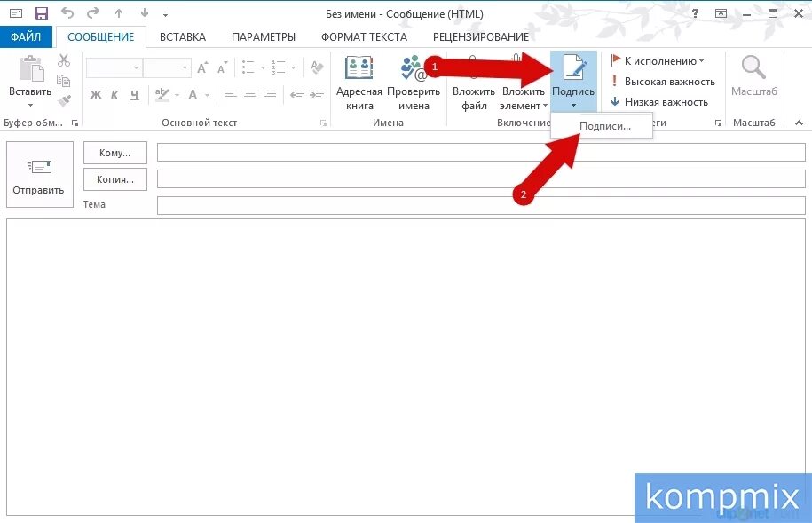Switch to the РЕЦЕНЗИРОВАНИЕ tab

click(481, 36)
